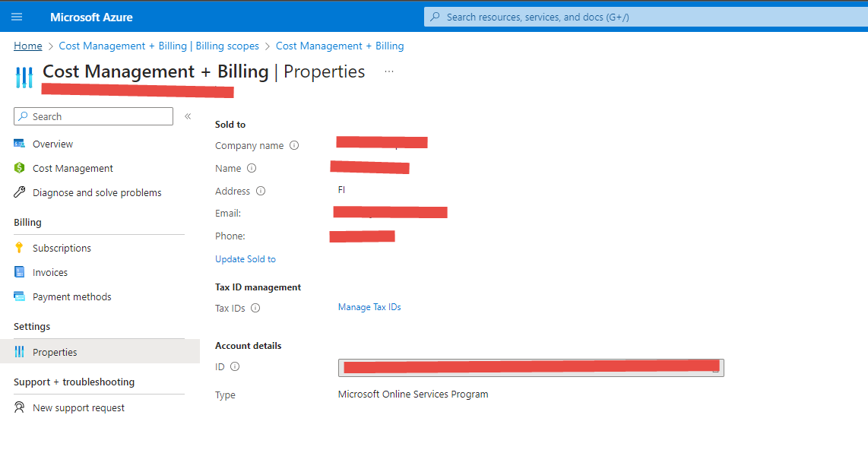Click the magnifier icon in global search

(435, 17)
